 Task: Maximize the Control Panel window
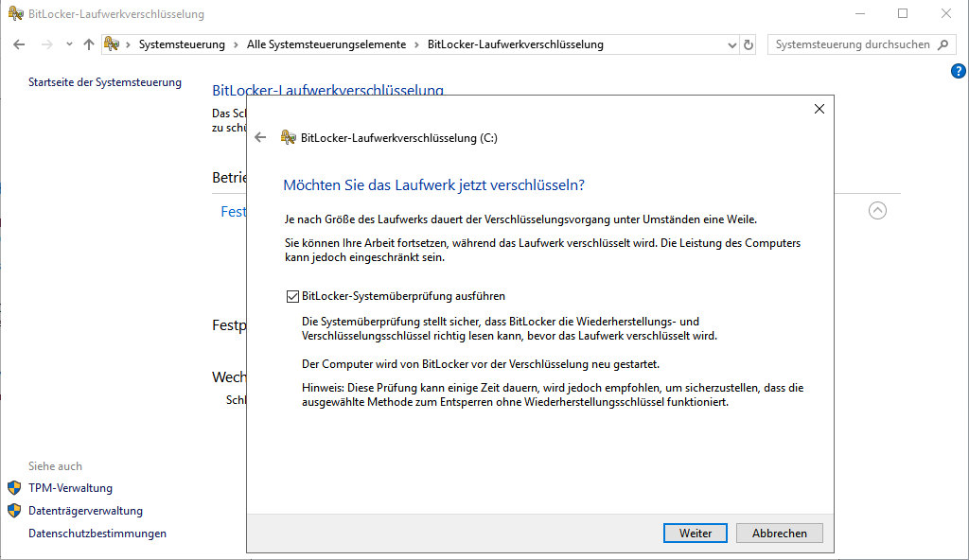903,13
